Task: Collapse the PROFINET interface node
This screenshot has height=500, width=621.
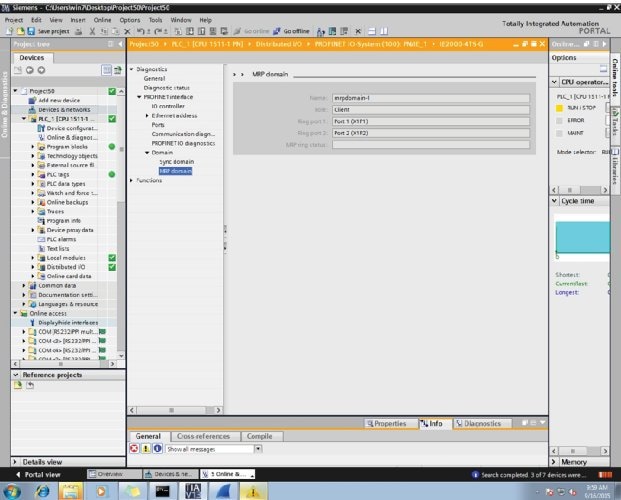Action: pyautogui.click(x=139, y=97)
